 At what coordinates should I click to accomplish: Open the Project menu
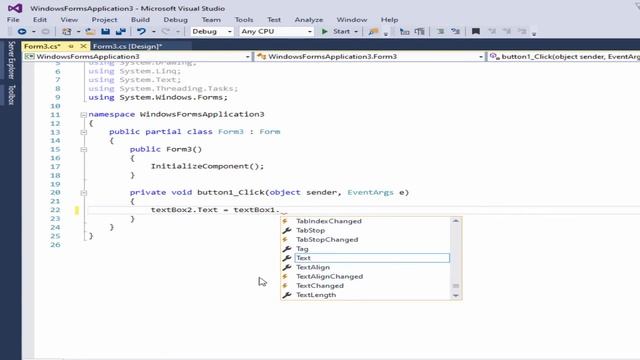[x=104, y=20]
